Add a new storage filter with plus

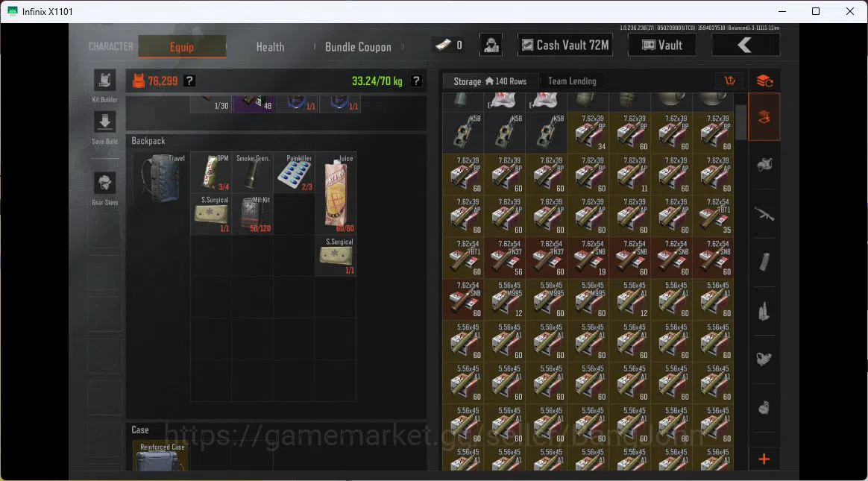764,459
